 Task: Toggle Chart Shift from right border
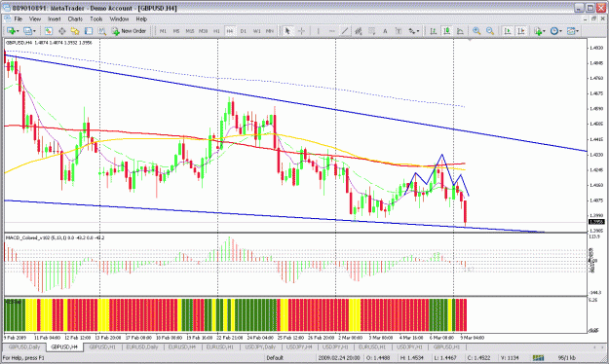(521, 31)
